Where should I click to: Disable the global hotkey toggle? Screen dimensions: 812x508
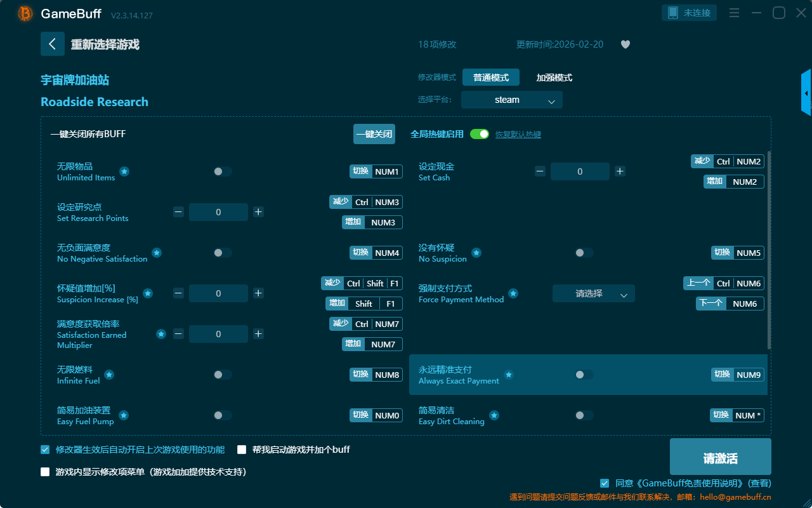point(480,134)
